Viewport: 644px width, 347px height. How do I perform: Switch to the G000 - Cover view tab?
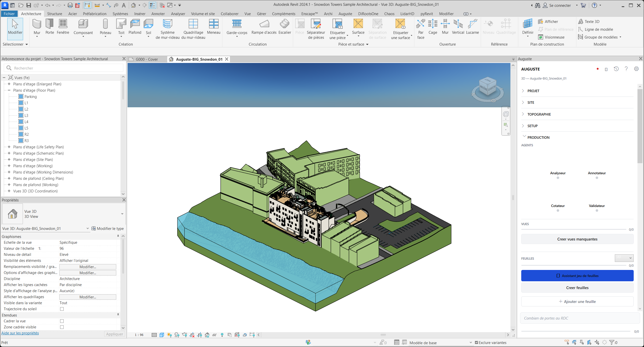147,59
